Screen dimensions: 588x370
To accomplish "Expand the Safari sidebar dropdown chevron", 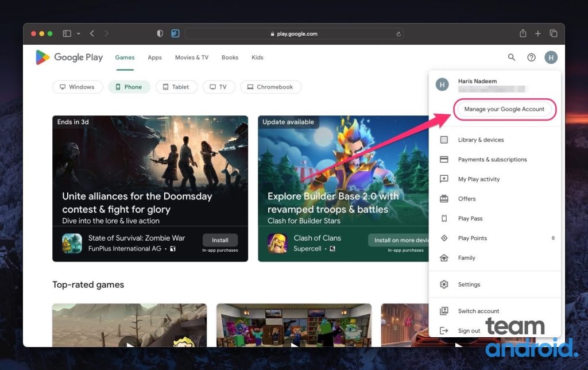I will [x=78, y=34].
